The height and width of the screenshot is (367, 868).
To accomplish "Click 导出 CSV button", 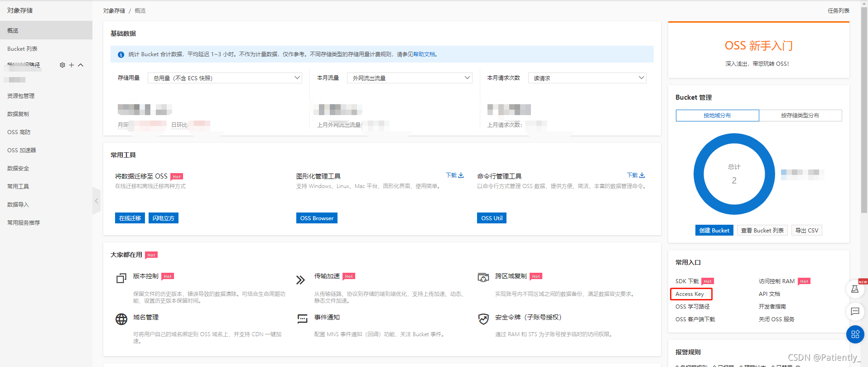I will (807, 230).
